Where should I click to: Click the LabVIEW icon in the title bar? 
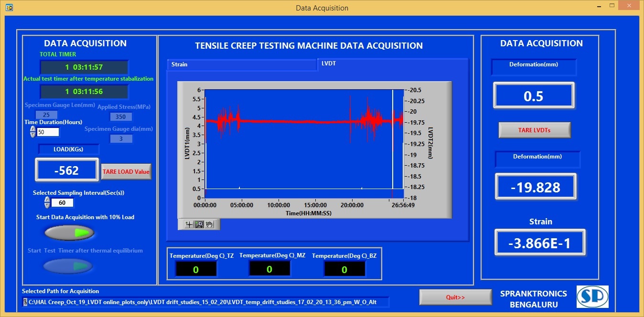click(9, 7)
